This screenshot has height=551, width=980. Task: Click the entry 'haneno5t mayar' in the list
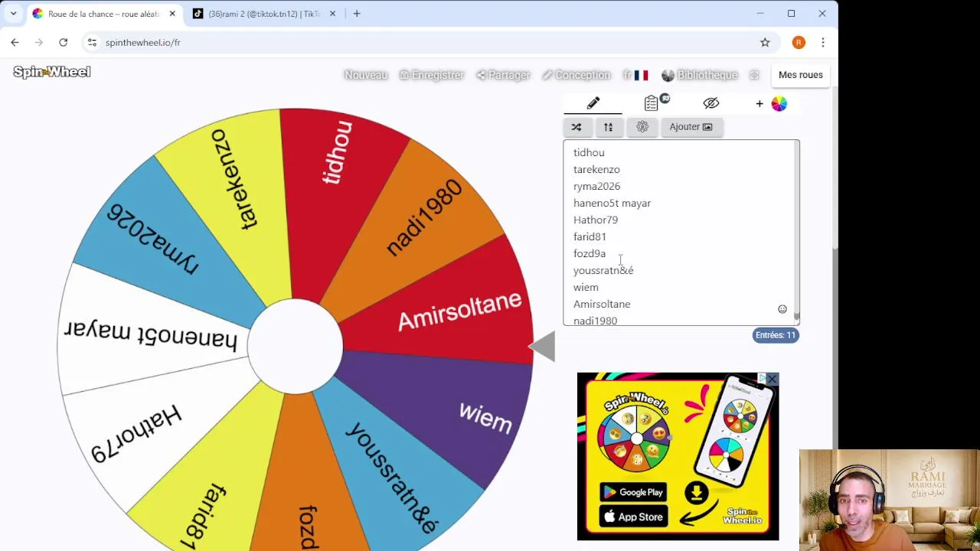[612, 203]
